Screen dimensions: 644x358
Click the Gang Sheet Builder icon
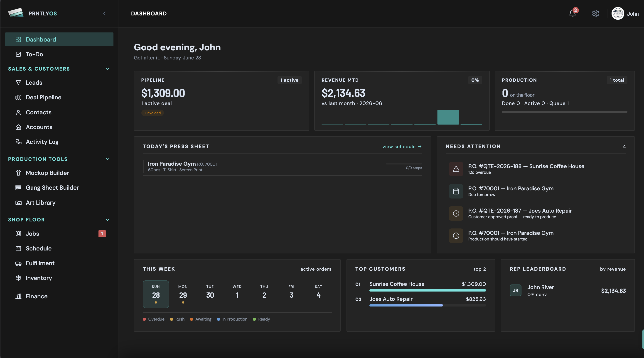pyautogui.click(x=18, y=187)
